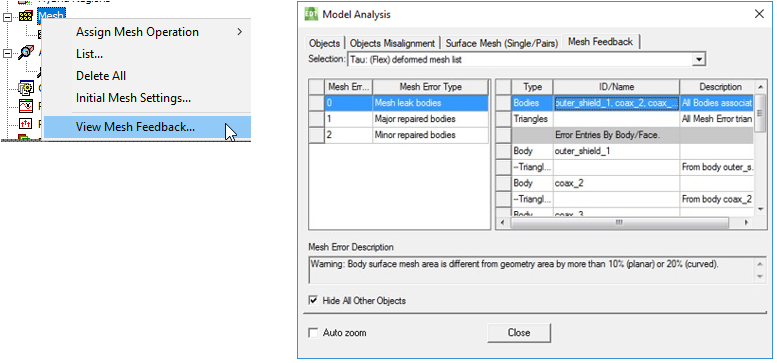Click the ID/Name column header
777x363 pixels.
(x=616, y=87)
